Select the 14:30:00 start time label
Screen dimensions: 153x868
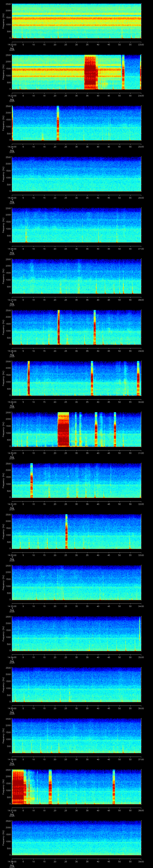coord(12,453)
